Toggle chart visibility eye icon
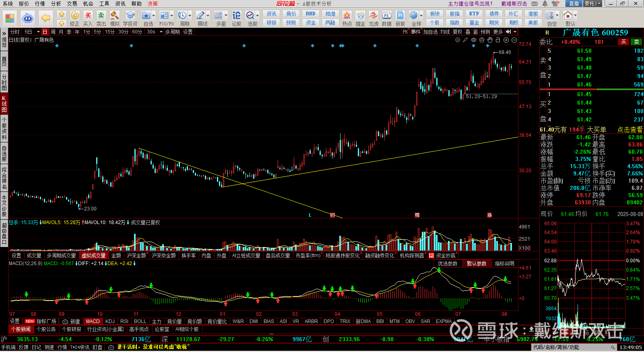 (x=474, y=40)
